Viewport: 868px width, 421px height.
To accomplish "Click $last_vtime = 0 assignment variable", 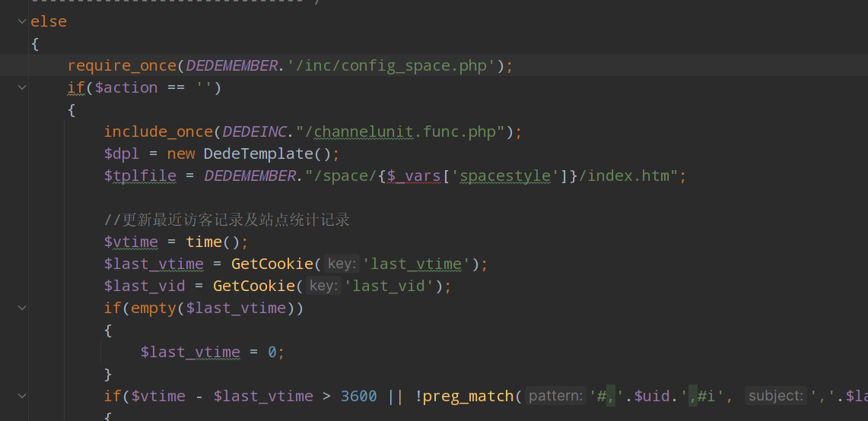I will 190,352.
